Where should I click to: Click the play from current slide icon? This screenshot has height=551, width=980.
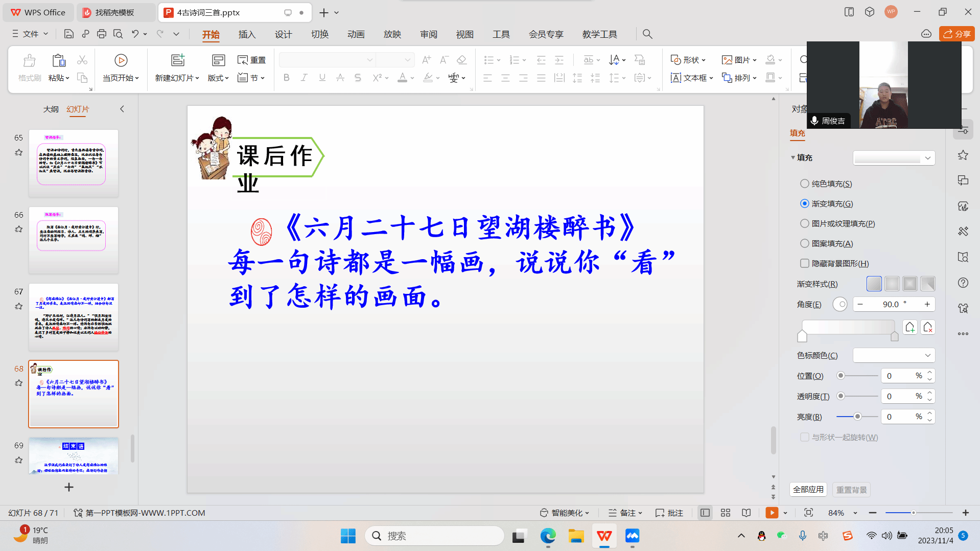(121, 61)
